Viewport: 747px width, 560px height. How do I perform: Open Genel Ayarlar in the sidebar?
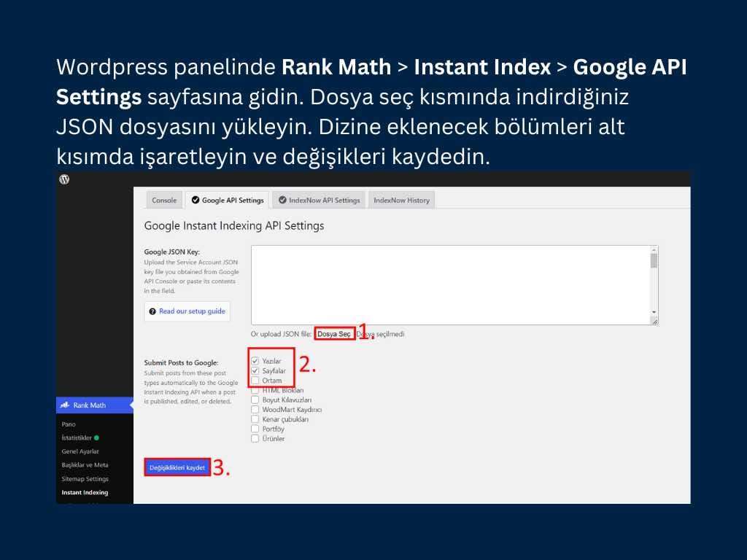point(80,451)
